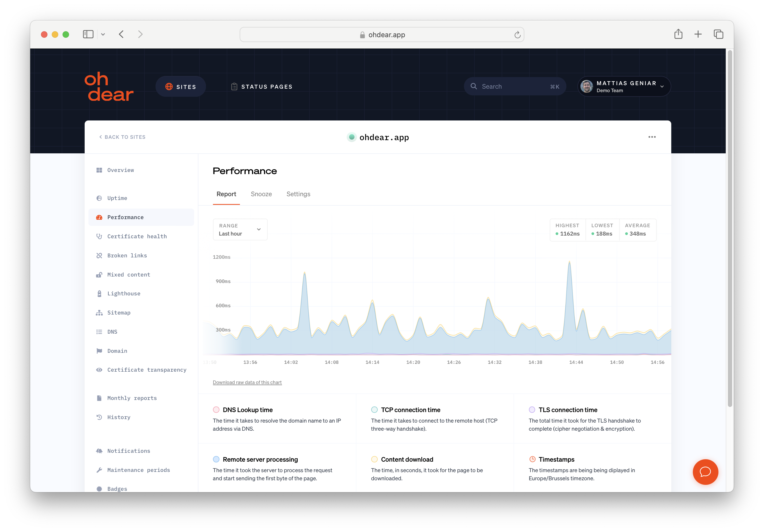Select the Uptime sidebar icon

99,198
